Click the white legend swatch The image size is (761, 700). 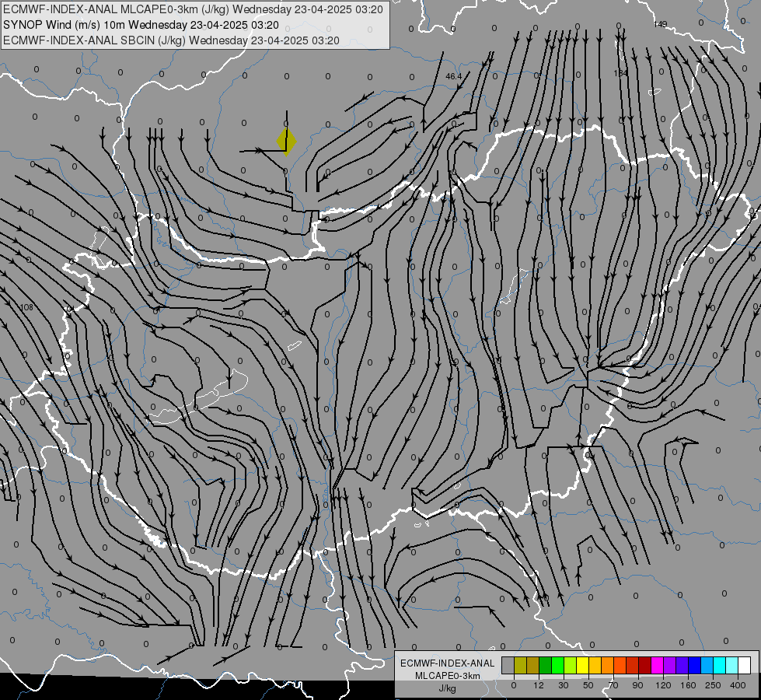pos(745,666)
